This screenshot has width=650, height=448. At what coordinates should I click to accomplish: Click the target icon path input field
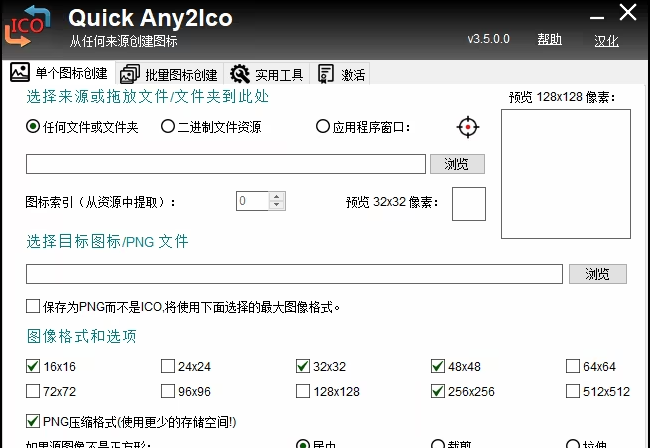tap(294, 274)
